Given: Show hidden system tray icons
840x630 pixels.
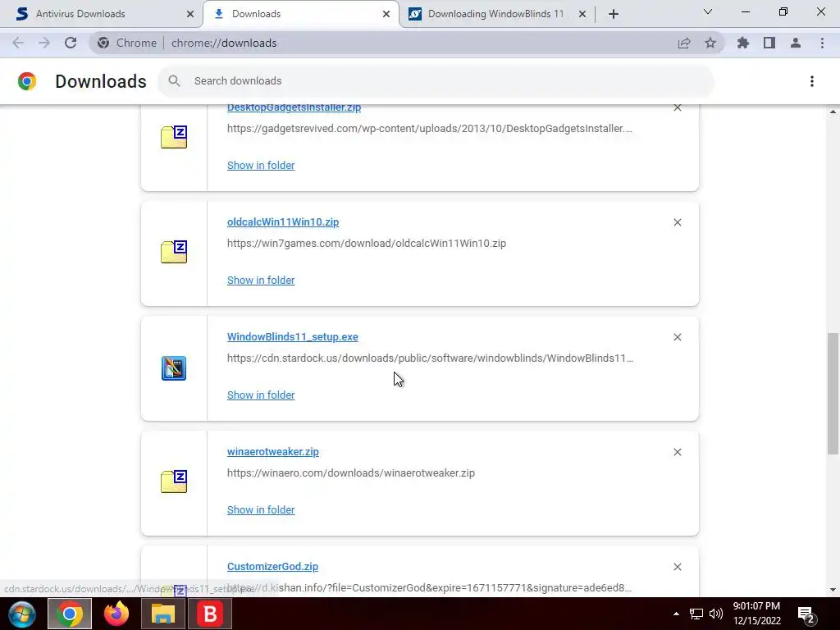Looking at the screenshot, I should (676, 614).
